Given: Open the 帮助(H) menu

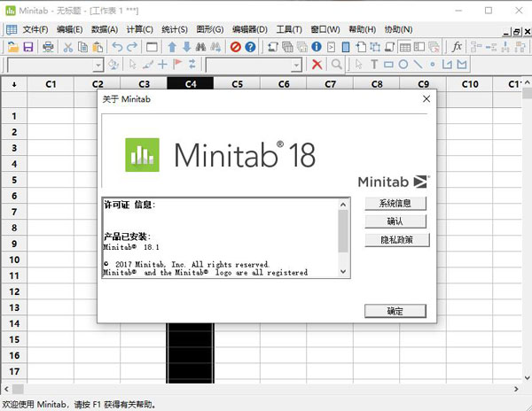Looking at the screenshot, I should 363,30.
